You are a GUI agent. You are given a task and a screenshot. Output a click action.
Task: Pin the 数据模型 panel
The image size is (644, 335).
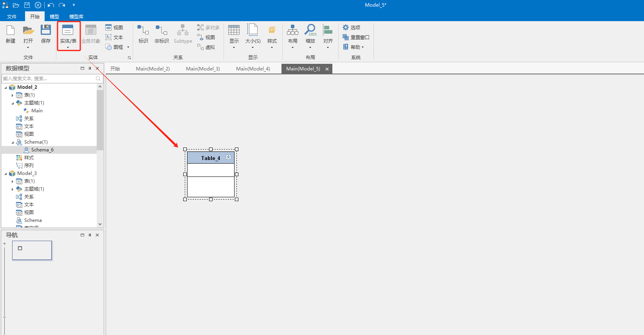pyautogui.click(x=90, y=68)
